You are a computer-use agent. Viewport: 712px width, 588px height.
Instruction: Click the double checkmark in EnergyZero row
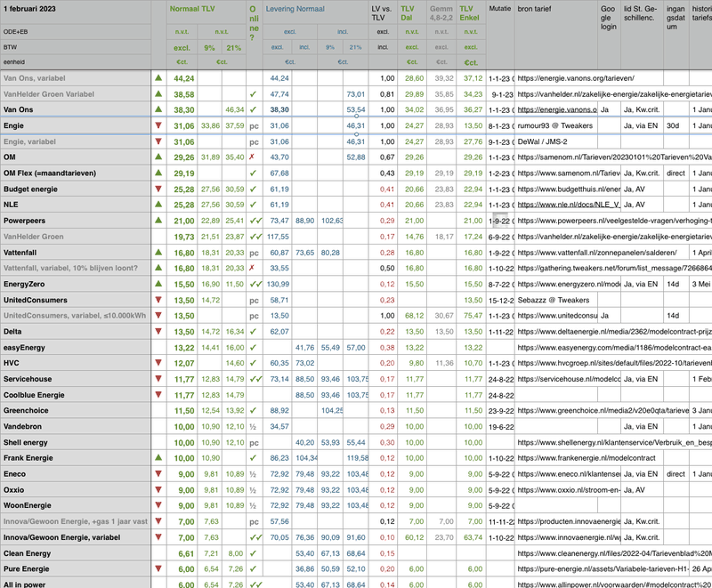(255, 284)
